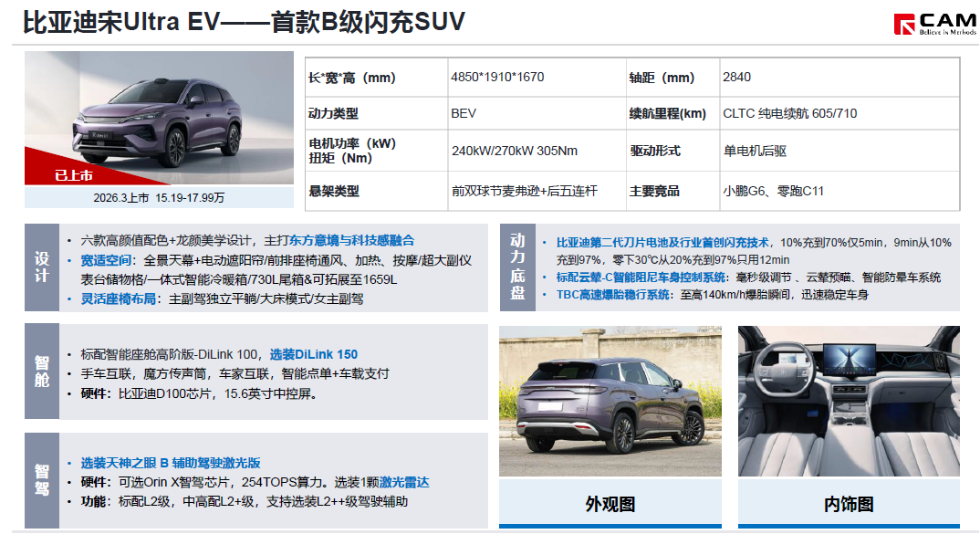Image resolution: width=980 pixels, height=534 pixels.
Task: Select the 240kW/270kW 305Nm value
Action: [515, 151]
